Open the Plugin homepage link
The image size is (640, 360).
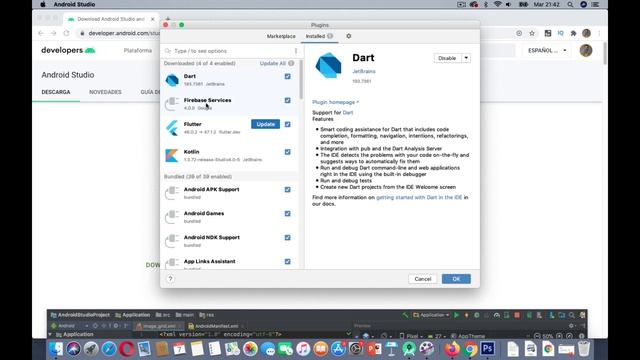[x=335, y=102]
